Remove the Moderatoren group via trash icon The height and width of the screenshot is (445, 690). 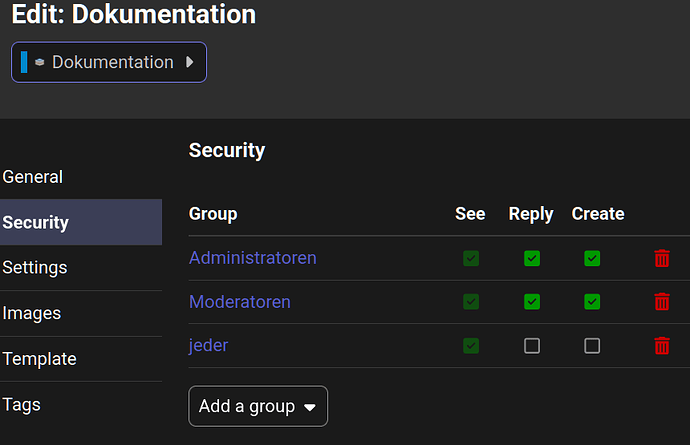[662, 302]
